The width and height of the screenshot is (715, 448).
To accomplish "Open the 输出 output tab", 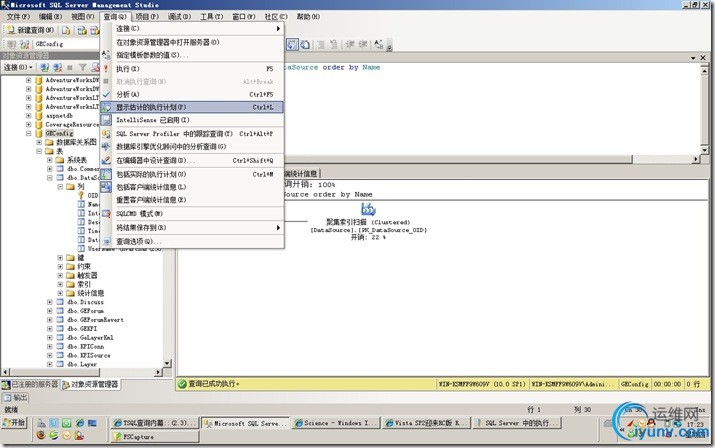I will point(16,397).
